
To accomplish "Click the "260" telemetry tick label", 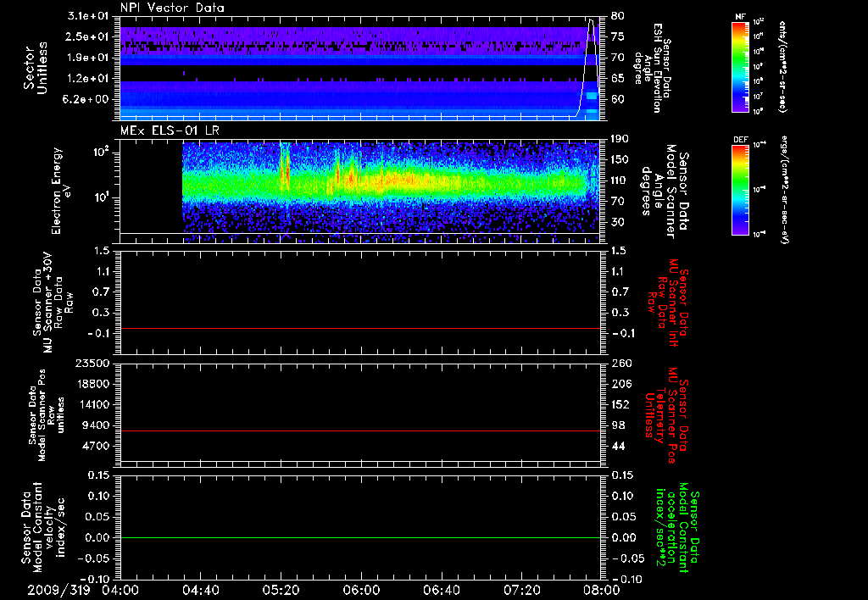I will pyautogui.click(x=620, y=363).
